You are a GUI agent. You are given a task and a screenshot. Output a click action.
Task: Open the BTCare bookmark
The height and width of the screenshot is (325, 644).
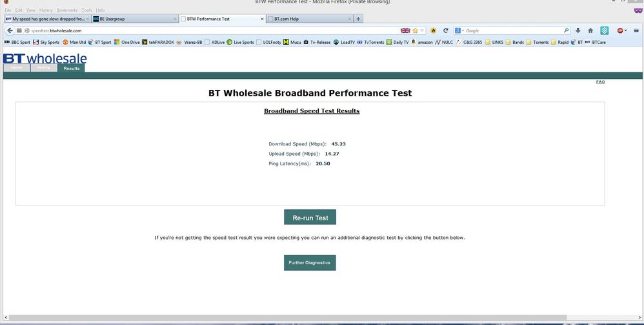pyautogui.click(x=596, y=42)
